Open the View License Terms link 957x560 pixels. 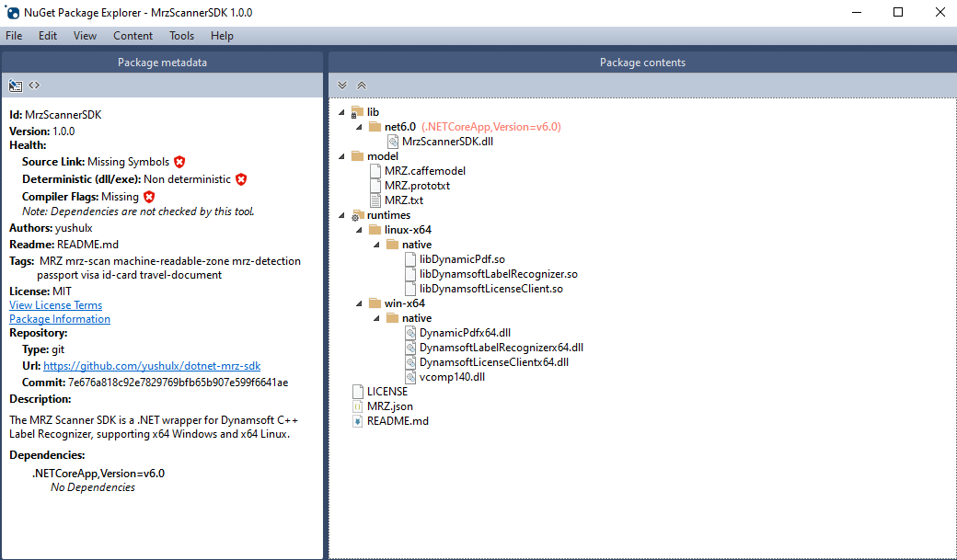[55, 305]
